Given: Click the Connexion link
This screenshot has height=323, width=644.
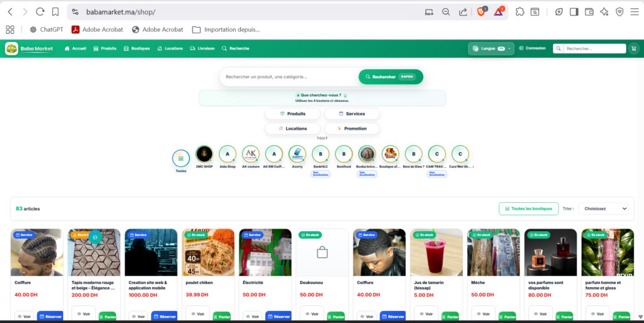Looking at the screenshot, I should (532, 48).
